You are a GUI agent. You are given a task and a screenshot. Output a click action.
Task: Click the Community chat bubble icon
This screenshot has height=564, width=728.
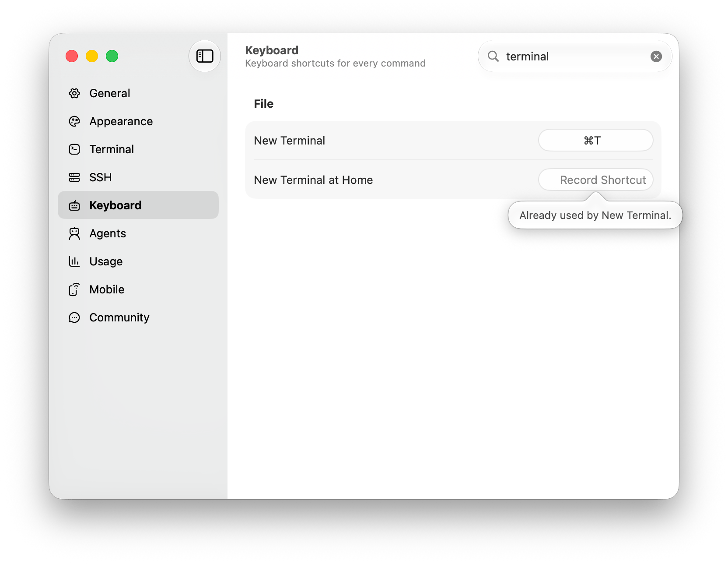(74, 317)
